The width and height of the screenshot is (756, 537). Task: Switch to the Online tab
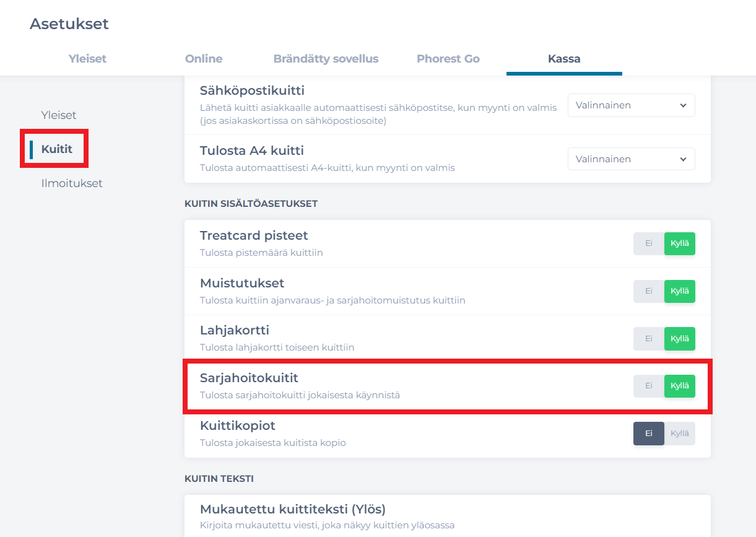204,59
